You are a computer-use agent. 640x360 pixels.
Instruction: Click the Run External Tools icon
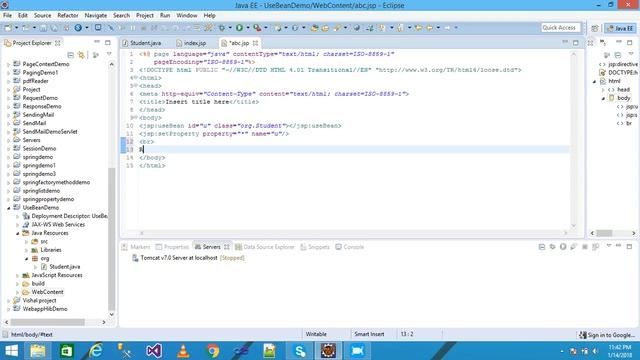pos(257,28)
